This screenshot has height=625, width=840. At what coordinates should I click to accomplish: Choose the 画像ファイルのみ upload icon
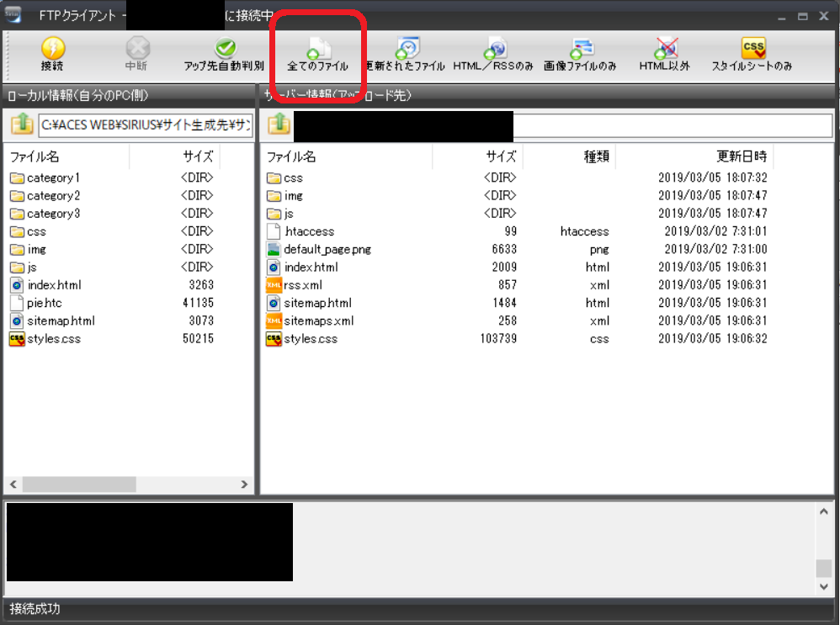point(581,50)
